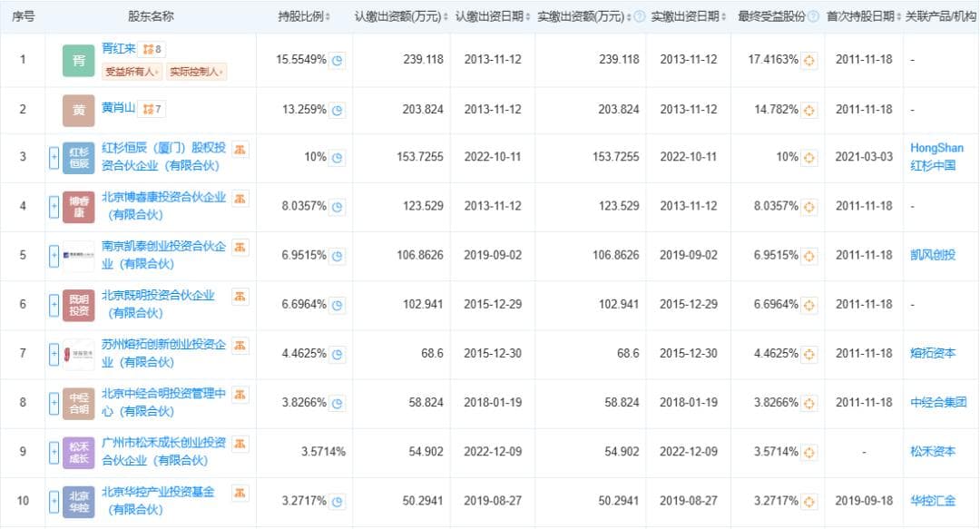Click the 受益所有人 tag under 胥红来
The height and width of the screenshot is (529, 980).
click(x=132, y=72)
